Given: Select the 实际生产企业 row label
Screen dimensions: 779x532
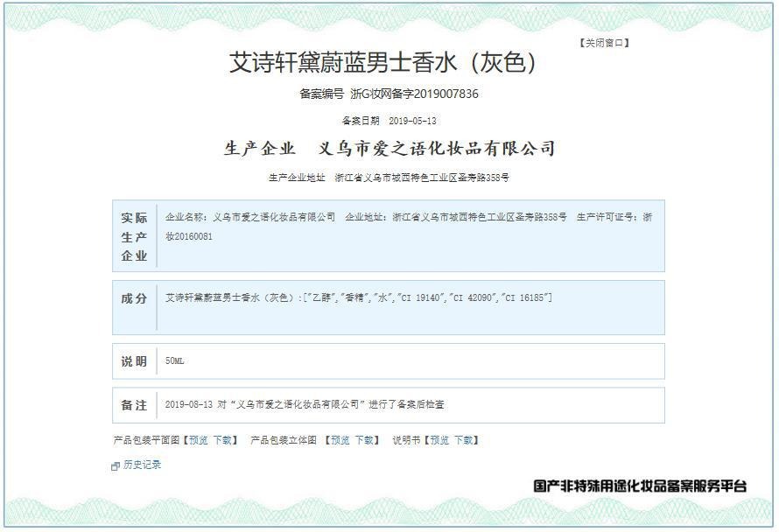Looking at the screenshot, I should 134,237.
